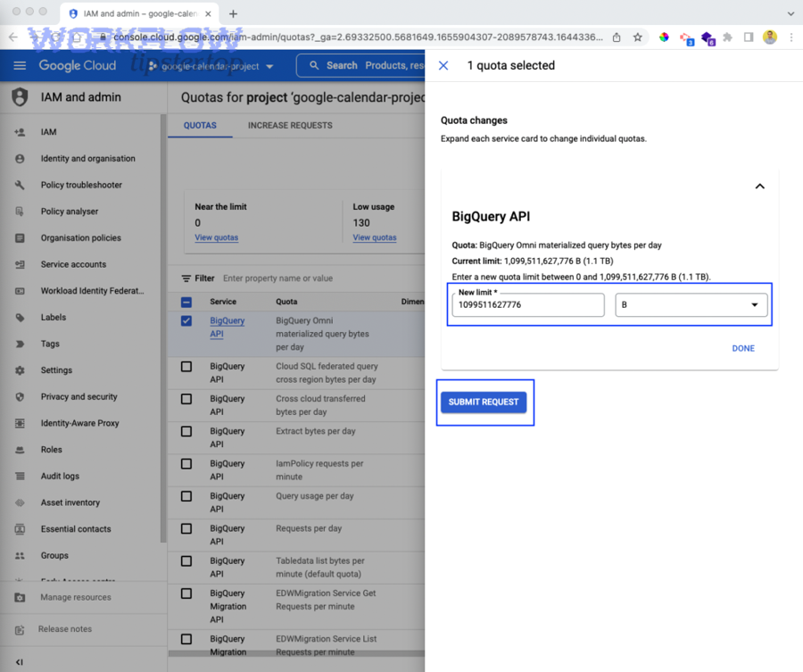
Task: Click the Identity-Aware Proxy icon
Action: (x=20, y=423)
